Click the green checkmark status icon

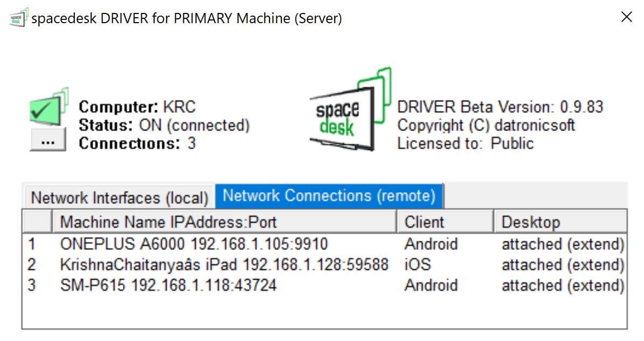pos(49,107)
